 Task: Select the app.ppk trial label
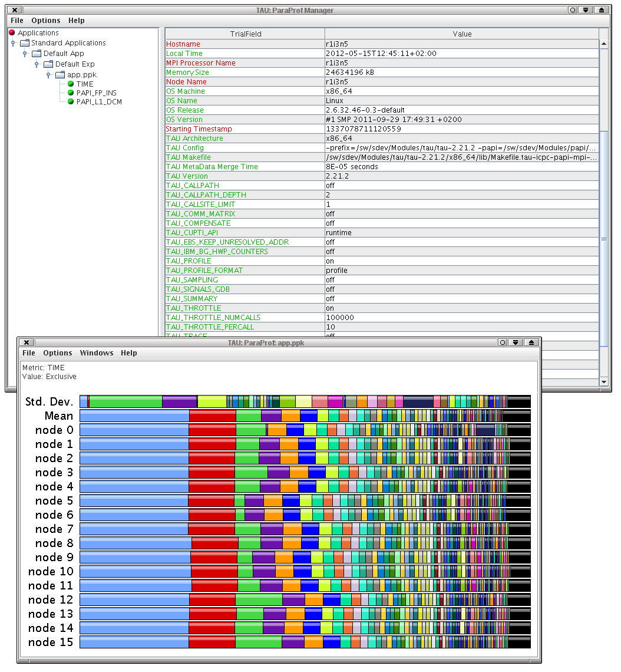click(82, 75)
